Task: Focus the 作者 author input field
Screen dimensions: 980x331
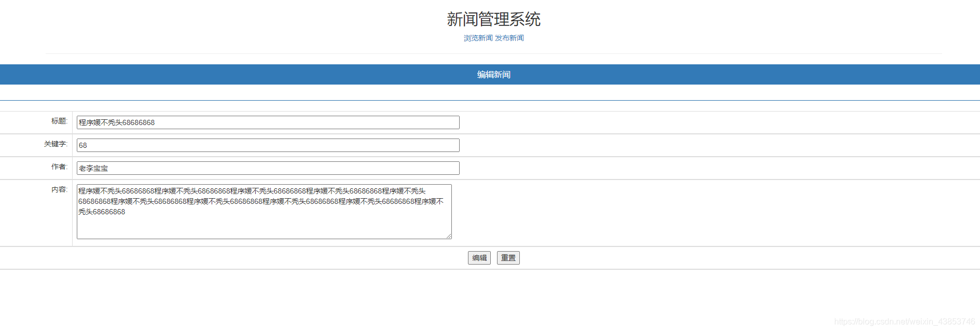Action: point(268,168)
